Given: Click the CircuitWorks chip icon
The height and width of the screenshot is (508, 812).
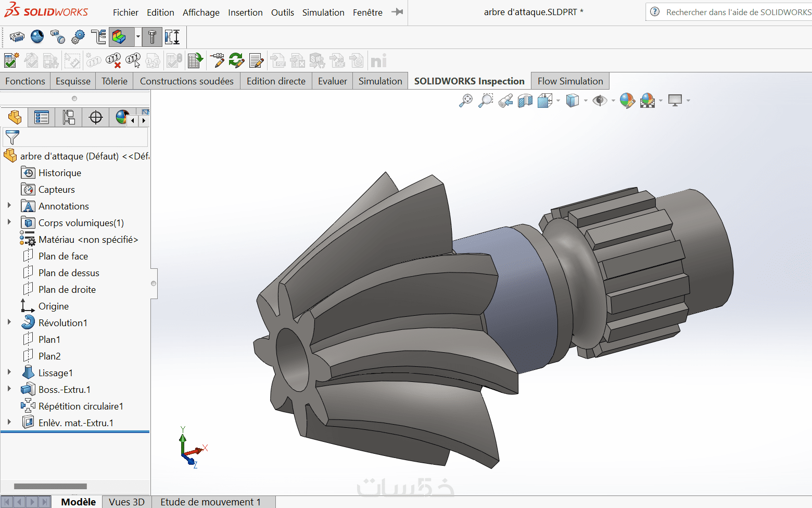Looking at the screenshot, I should [17, 37].
